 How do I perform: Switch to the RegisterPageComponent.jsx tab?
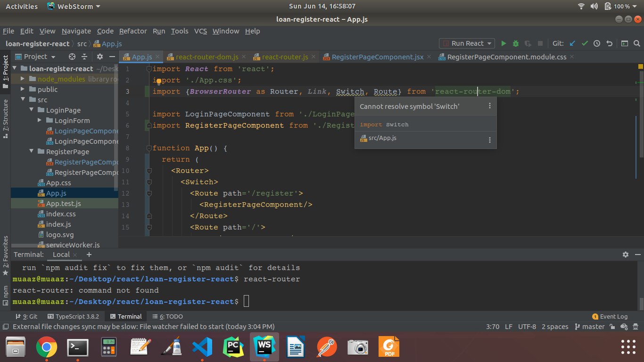pyautogui.click(x=377, y=57)
